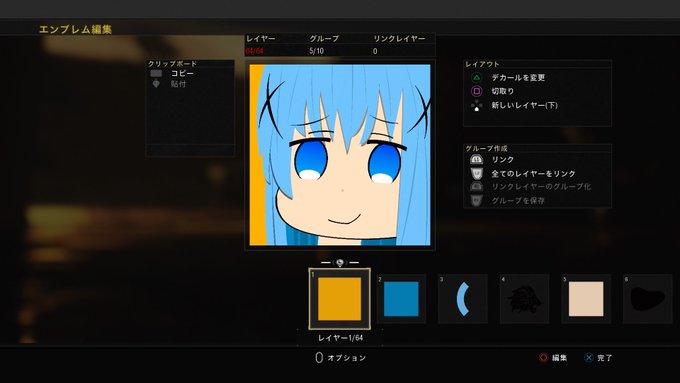Screen dimensions: 680x383
Task: Click the 完了 label at bottom right
Action: tap(605, 358)
